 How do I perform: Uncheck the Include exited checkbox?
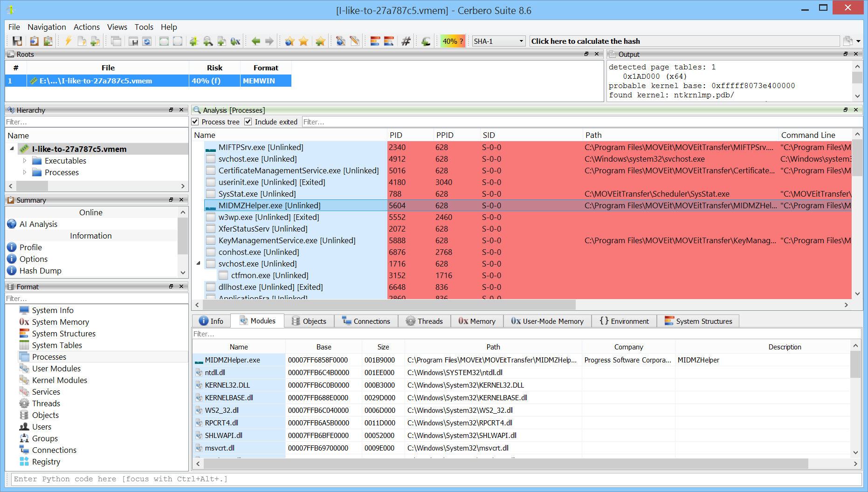coord(248,122)
